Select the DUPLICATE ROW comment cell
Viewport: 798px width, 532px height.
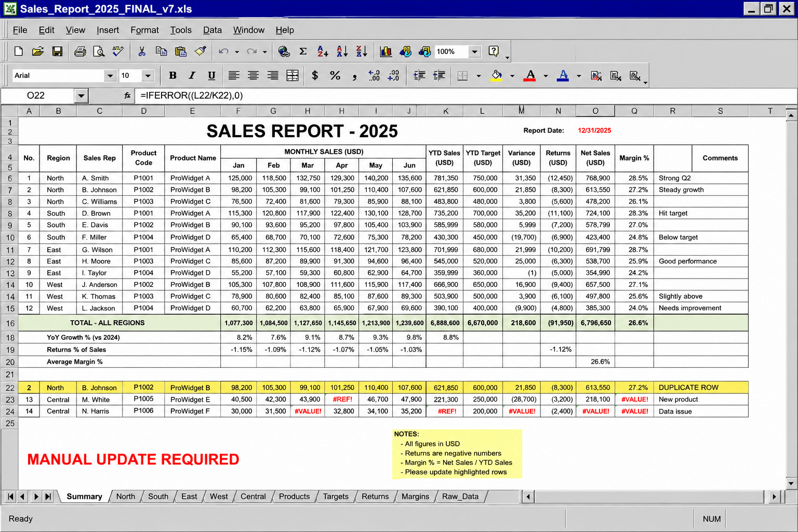[x=701, y=388]
